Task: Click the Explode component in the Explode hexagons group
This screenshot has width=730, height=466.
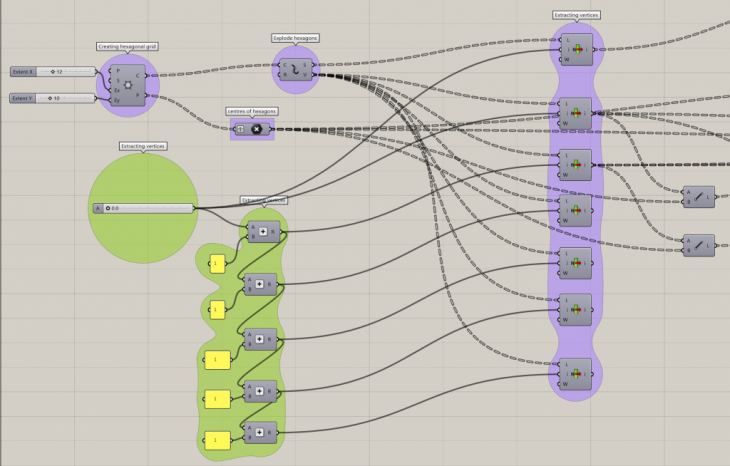Action: pos(296,69)
